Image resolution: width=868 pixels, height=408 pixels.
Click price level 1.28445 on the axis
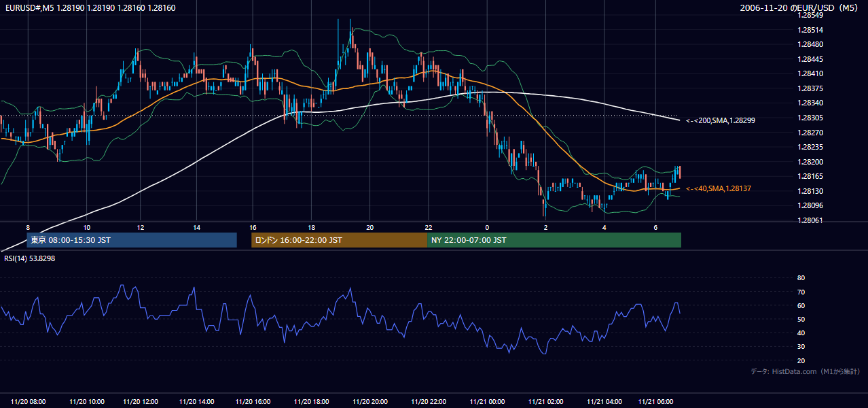tap(810, 59)
